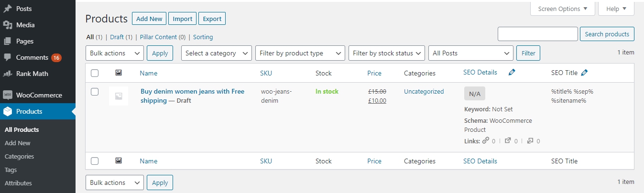Click the Add New button beside Products
This screenshot has height=193, width=644.
tap(149, 19)
